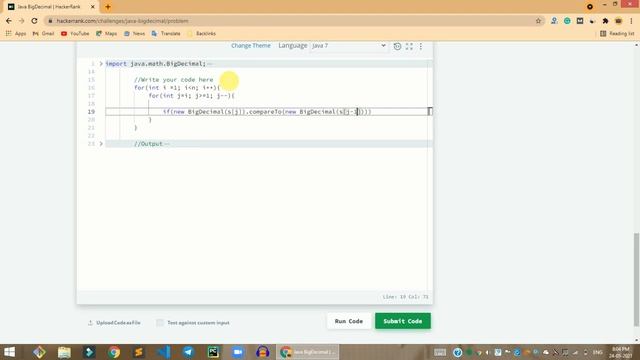Open File Explorer from the taskbar
Screen dimensions: 640x360
point(64,352)
